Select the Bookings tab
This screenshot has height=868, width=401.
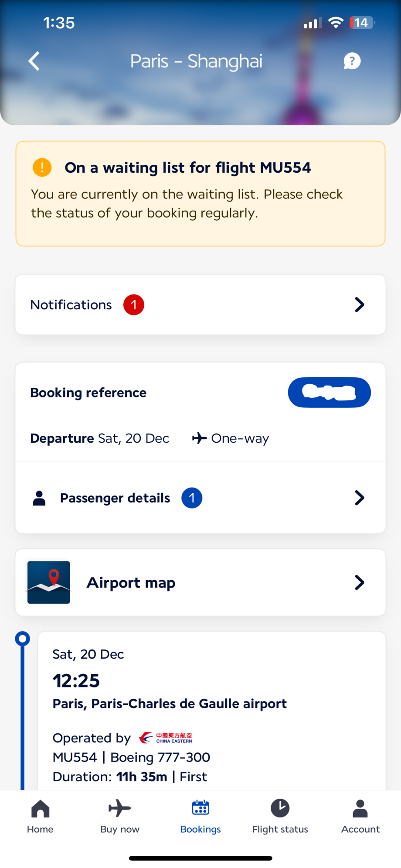[x=200, y=816]
